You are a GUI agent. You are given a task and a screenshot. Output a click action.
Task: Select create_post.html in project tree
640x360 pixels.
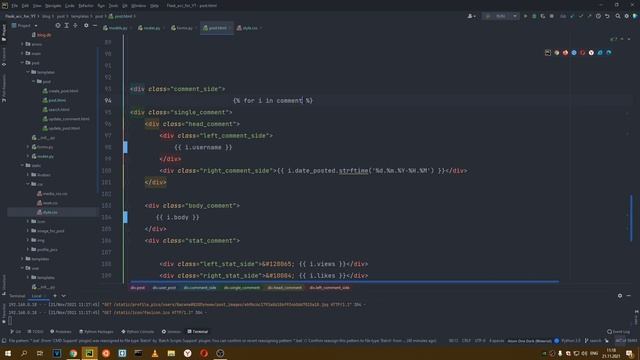pos(60,91)
